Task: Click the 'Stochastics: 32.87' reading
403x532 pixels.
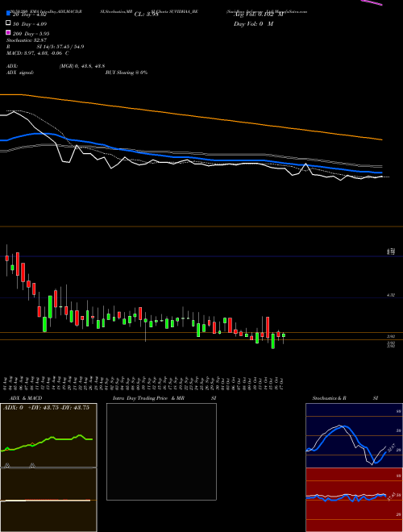Action: pos(26,40)
